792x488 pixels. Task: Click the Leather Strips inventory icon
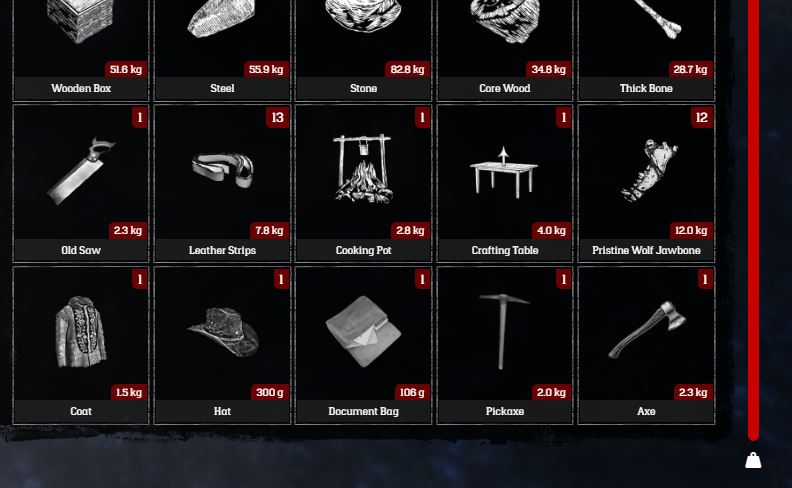tap(223, 170)
